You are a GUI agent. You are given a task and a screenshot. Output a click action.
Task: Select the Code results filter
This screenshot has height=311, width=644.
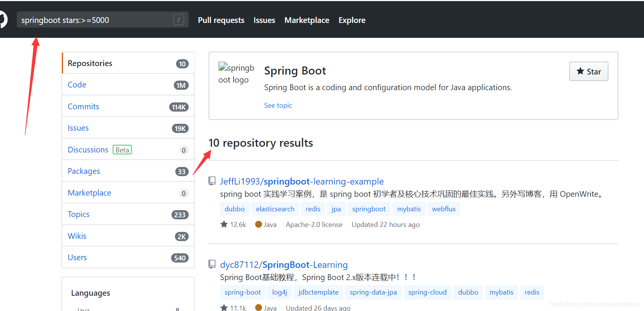tap(128, 85)
